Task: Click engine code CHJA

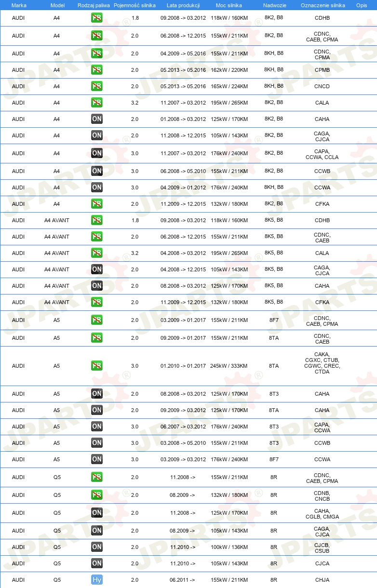Action: tap(322, 580)
